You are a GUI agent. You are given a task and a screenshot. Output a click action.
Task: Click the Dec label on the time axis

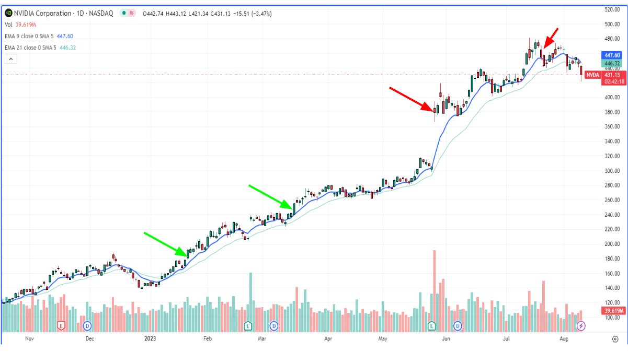(89, 339)
